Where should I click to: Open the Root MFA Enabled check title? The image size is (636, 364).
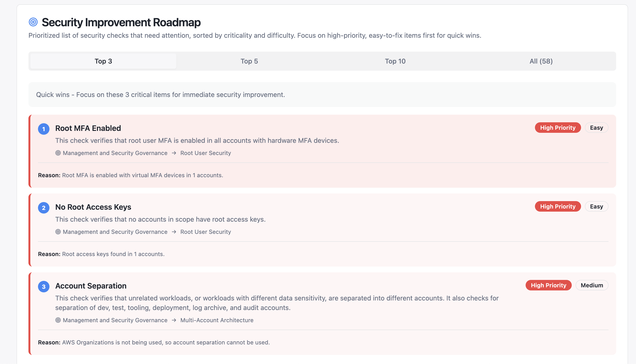(88, 128)
